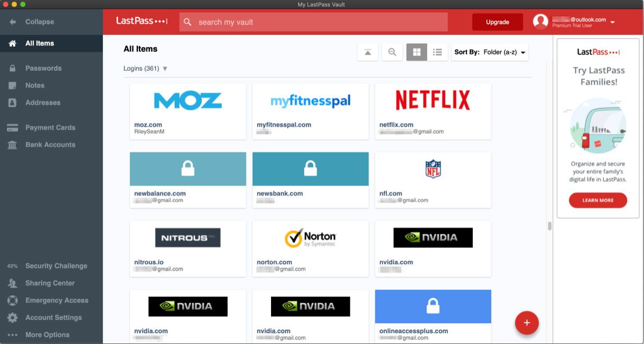
Task: Add a new vault item with the plus button
Action: point(527,323)
